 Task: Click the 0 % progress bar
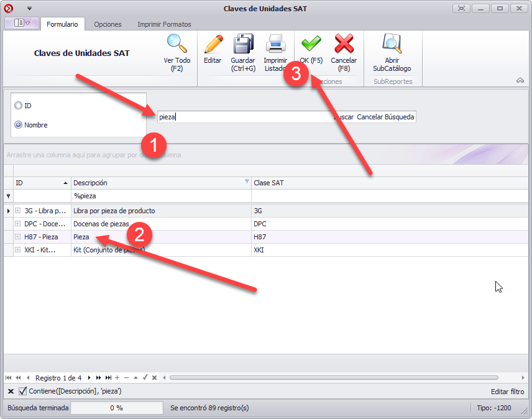pos(117,408)
